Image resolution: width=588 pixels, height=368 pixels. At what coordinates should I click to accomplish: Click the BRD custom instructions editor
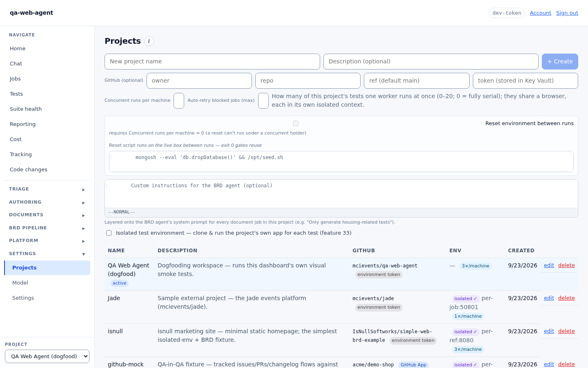point(341,194)
